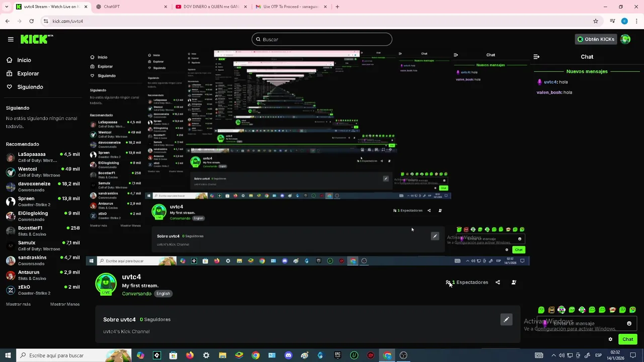Viewport: 644px width, 362px height.
Task: Click the English language tag
Action: [x=163, y=294]
